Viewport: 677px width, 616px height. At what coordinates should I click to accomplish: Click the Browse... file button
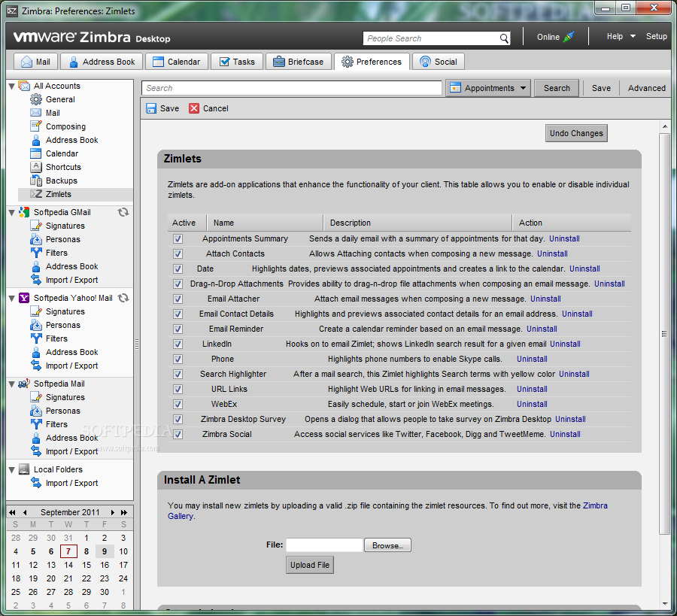(x=387, y=545)
